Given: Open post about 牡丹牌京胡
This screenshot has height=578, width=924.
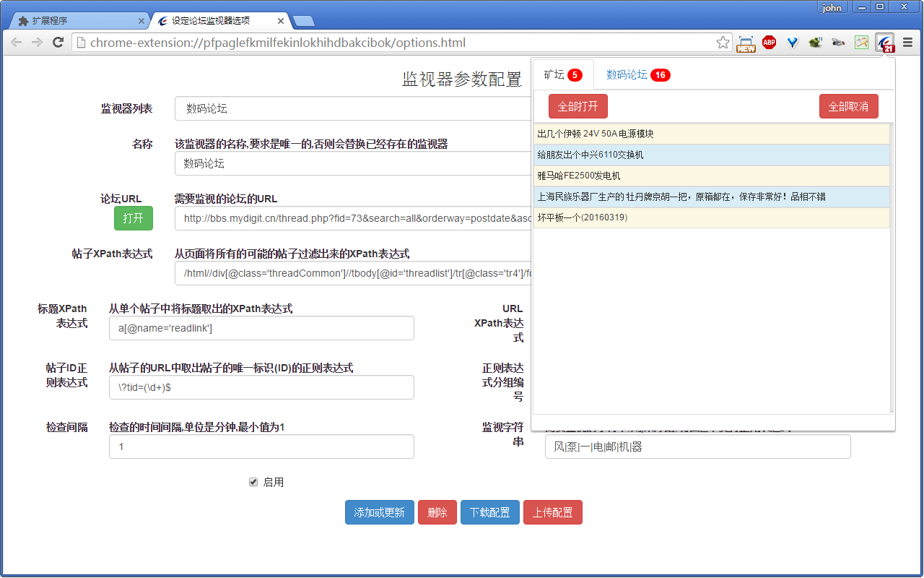Looking at the screenshot, I should tap(712, 197).
